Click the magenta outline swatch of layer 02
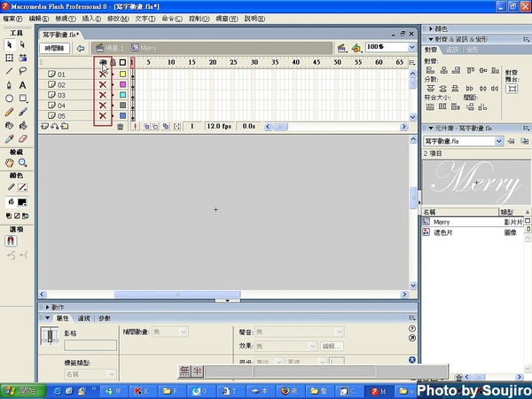Image resolution: width=532 pixels, height=399 pixels. coord(123,84)
